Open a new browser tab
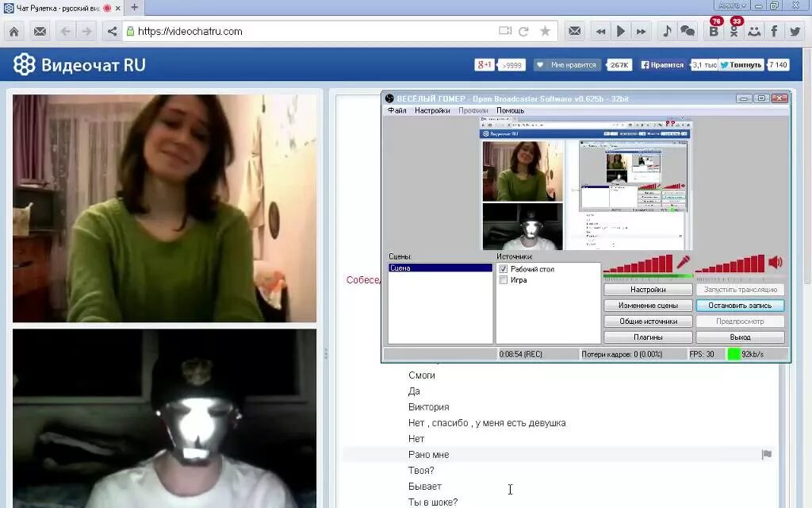This screenshot has height=508, width=812. [x=135, y=7]
